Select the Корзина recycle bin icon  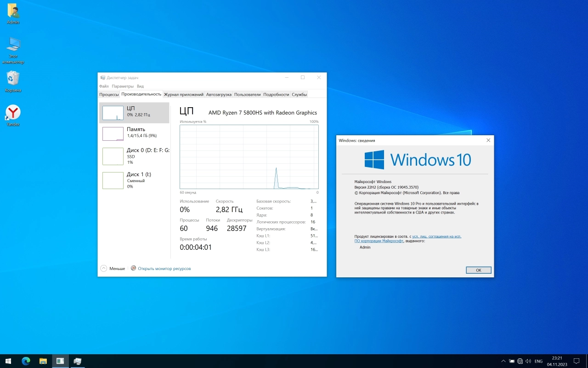(x=13, y=81)
